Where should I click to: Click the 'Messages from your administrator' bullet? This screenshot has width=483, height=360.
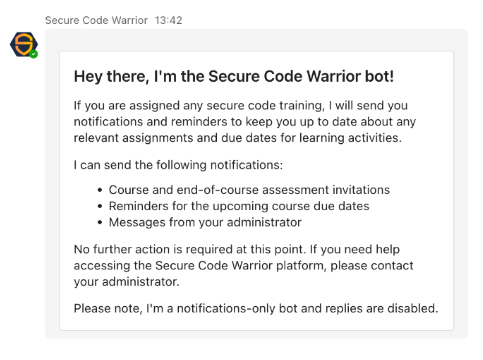205,222
